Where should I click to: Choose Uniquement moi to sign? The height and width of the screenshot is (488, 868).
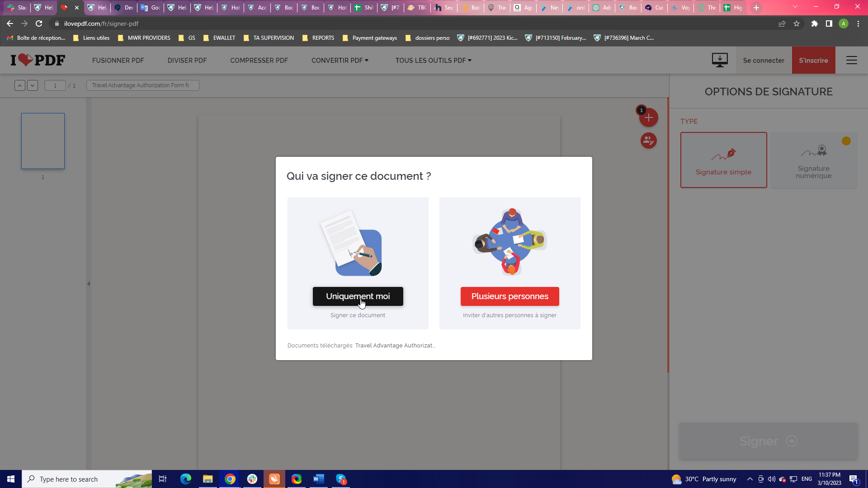[358, 296]
